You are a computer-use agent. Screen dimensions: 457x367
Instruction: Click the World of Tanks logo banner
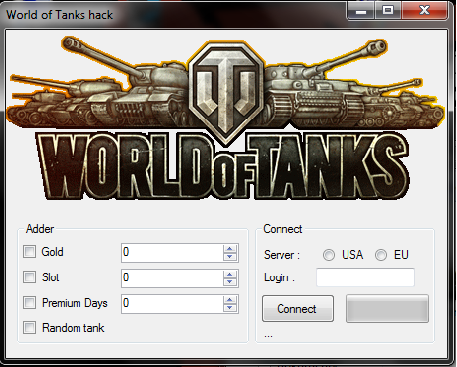point(225,119)
